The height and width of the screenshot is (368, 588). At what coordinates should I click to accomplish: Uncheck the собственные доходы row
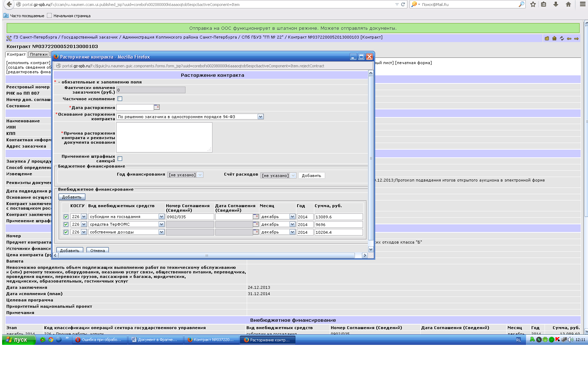pyautogui.click(x=66, y=232)
